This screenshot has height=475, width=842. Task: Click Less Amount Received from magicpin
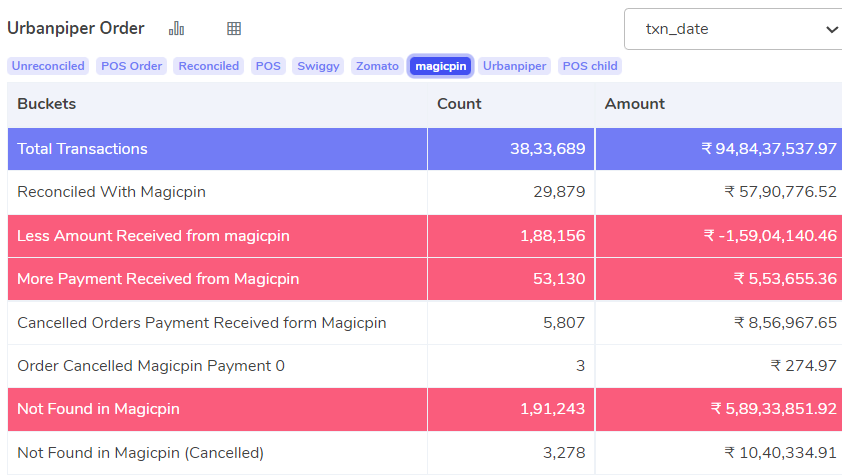(153, 236)
